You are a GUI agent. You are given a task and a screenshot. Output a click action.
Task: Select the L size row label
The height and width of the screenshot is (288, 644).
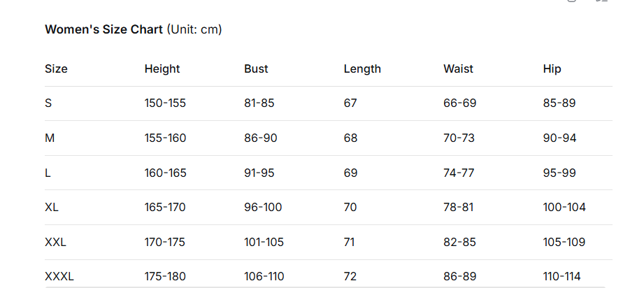tap(48, 173)
